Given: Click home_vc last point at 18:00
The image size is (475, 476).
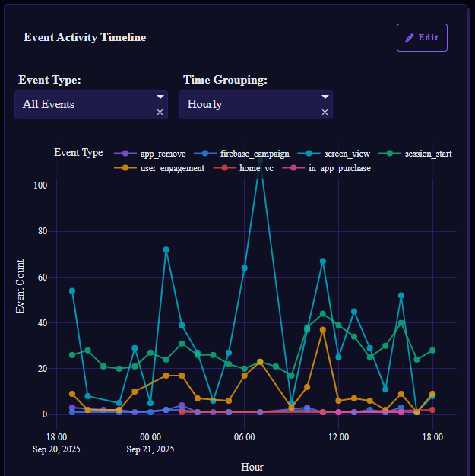Looking at the screenshot, I should (x=432, y=410).
